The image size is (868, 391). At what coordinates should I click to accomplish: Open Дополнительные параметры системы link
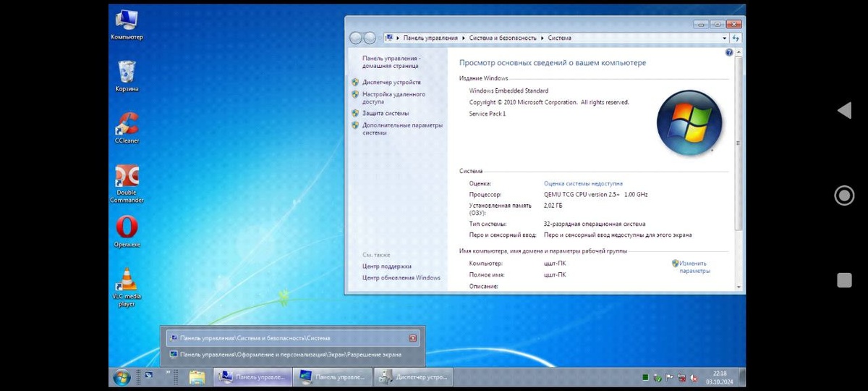click(x=402, y=129)
